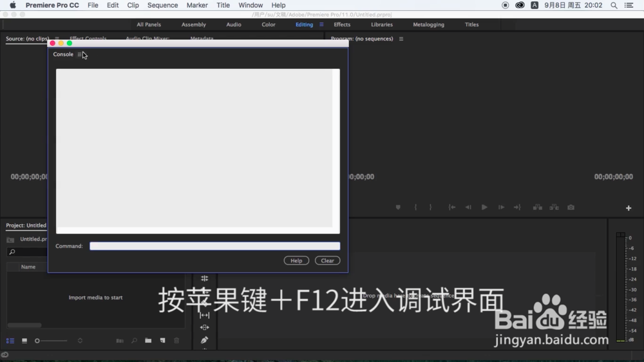Click Project panel search field
This screenshot has height=362, width=644.
[x=27, y=252]
